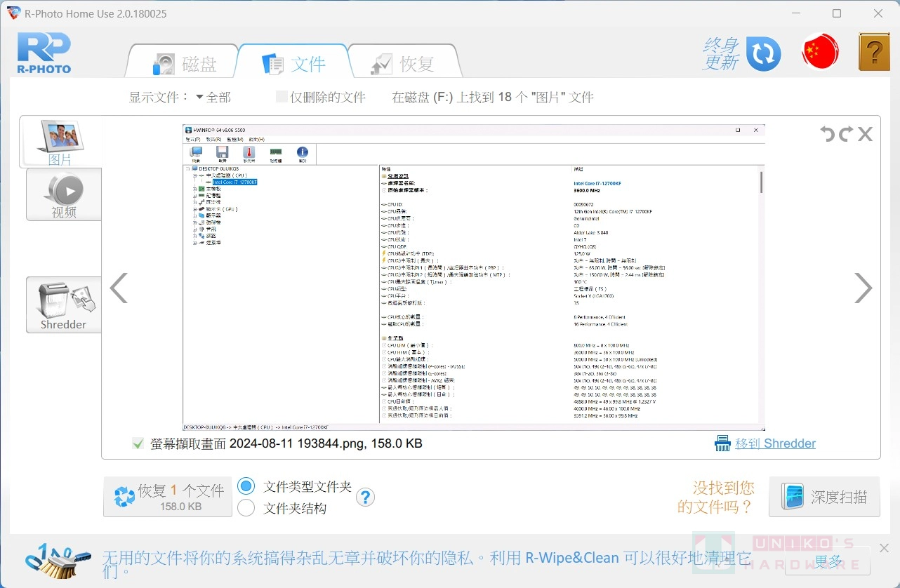Show previous picture with left arrow
Screen dimensions: 900x588
[x=119, y=288]
